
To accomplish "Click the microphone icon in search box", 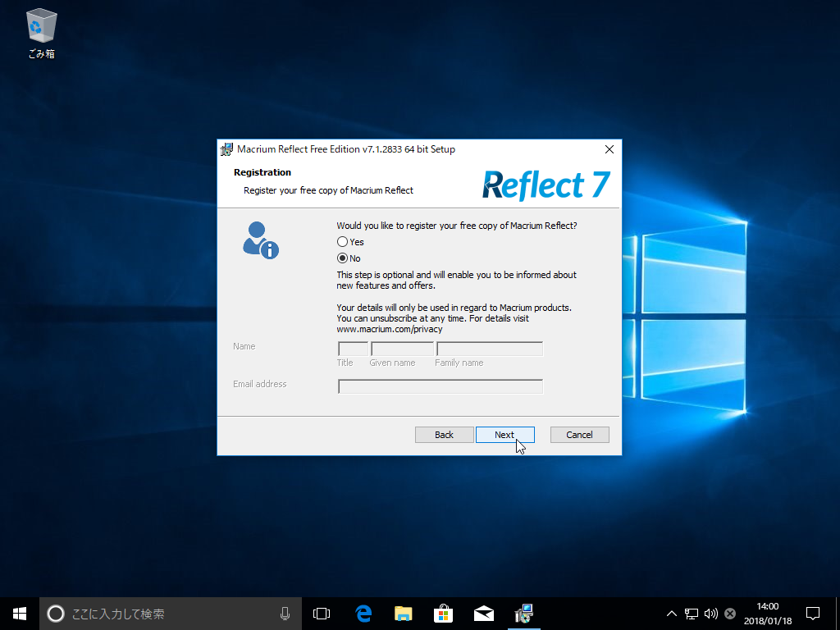I will tap(285, 614).
